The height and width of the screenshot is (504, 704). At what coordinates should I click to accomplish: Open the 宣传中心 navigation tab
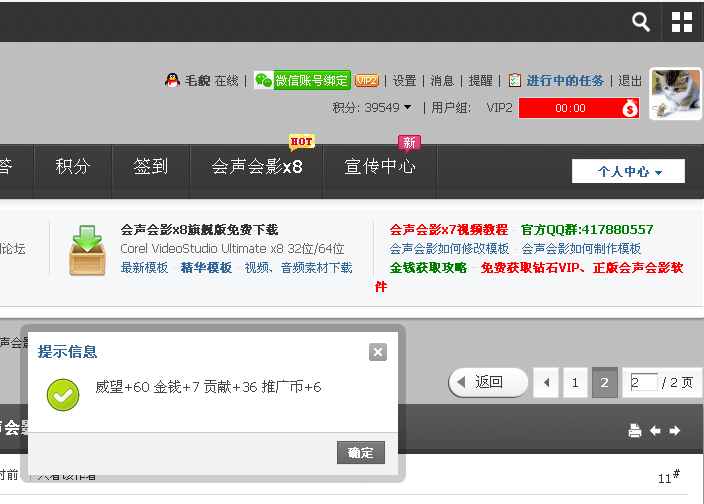tap(379, 167)
